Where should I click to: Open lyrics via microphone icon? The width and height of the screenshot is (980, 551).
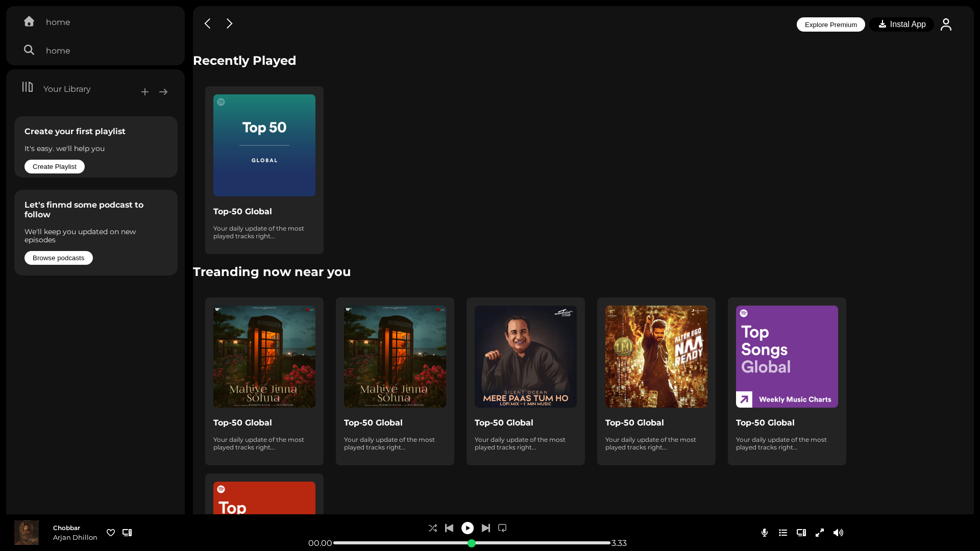click(x=765, y=533)
